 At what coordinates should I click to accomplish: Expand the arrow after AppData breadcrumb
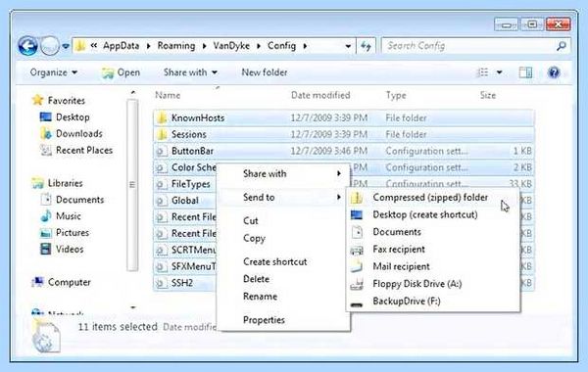[x=149, y=46]
